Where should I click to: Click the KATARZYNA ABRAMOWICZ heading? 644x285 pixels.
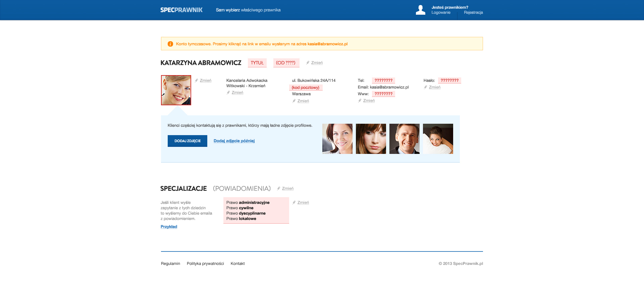tap(201, 63)
